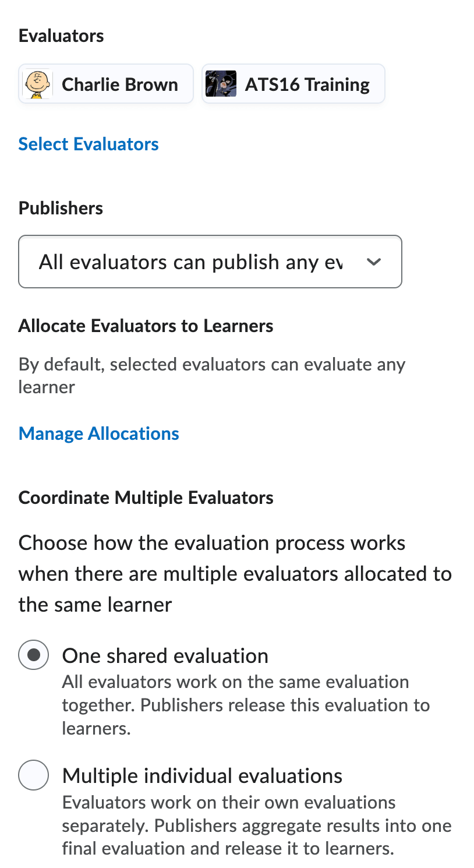This screenshot has width=474, height=868.
Task: Select the ATS16 Training evaluator chip
Action: click(293, 84)
